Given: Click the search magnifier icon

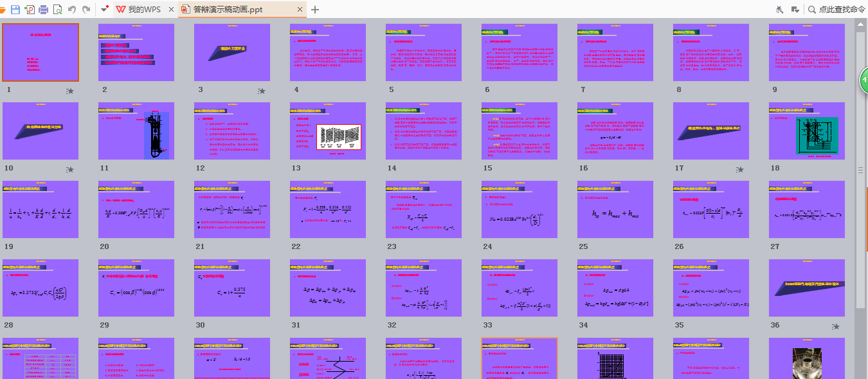Looking at the screenshot, I should [x=812, y=10].
